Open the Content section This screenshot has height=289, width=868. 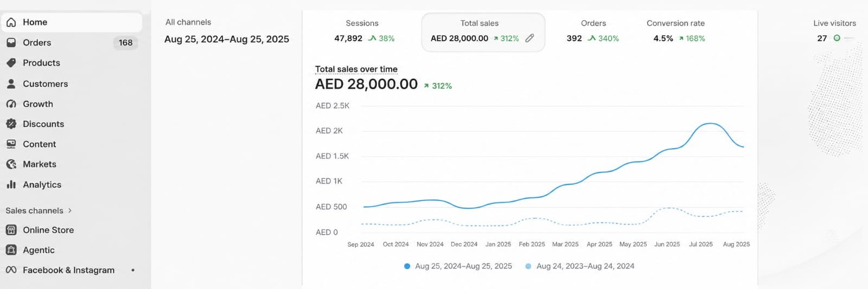coord(72,144)
